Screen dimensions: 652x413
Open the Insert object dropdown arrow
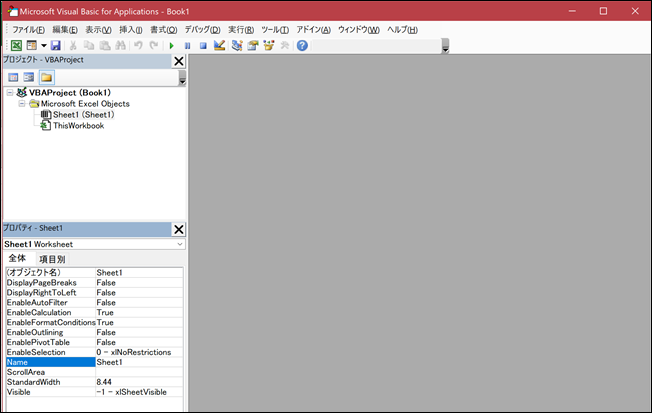point(43,45)
